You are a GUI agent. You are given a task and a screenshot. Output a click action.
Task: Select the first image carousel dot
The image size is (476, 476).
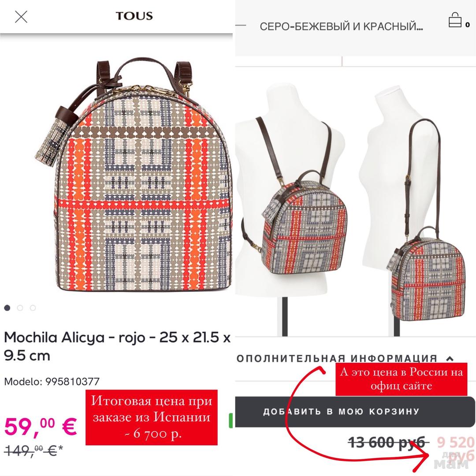[x=7, y=308]
